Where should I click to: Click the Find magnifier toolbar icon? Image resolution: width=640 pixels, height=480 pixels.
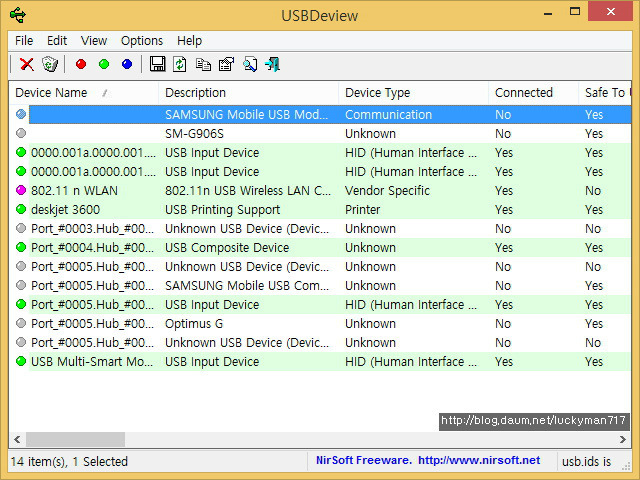click(249, 64)
